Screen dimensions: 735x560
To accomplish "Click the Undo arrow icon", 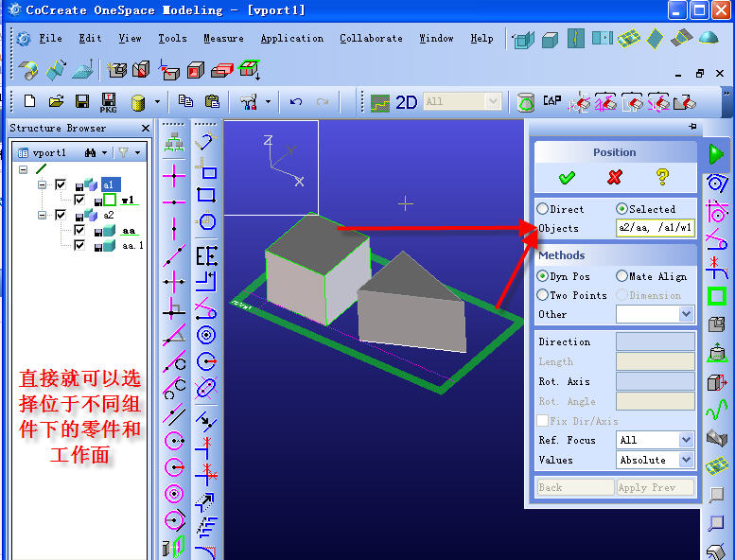I will coord(296,101).
